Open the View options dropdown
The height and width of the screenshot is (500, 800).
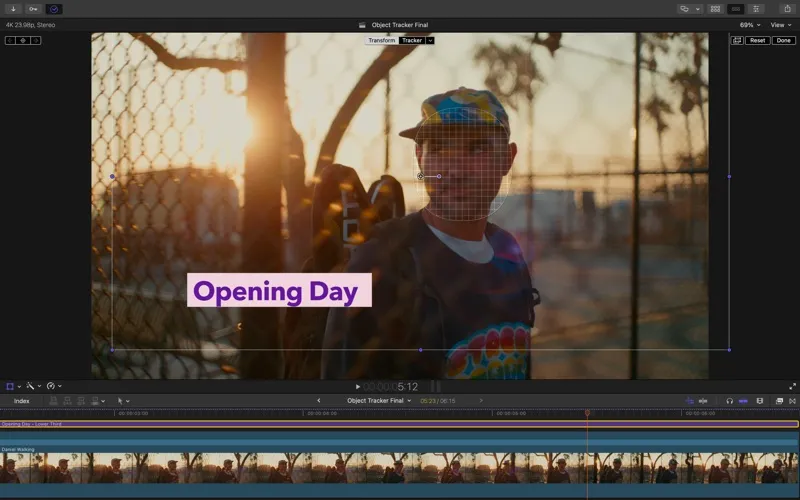coord(780,24)
